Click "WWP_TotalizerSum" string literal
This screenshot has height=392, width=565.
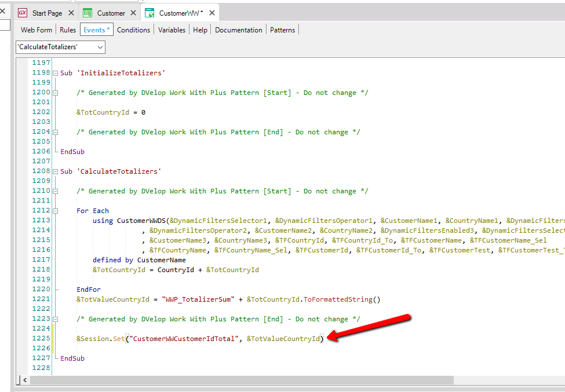[x=198, y=299]
